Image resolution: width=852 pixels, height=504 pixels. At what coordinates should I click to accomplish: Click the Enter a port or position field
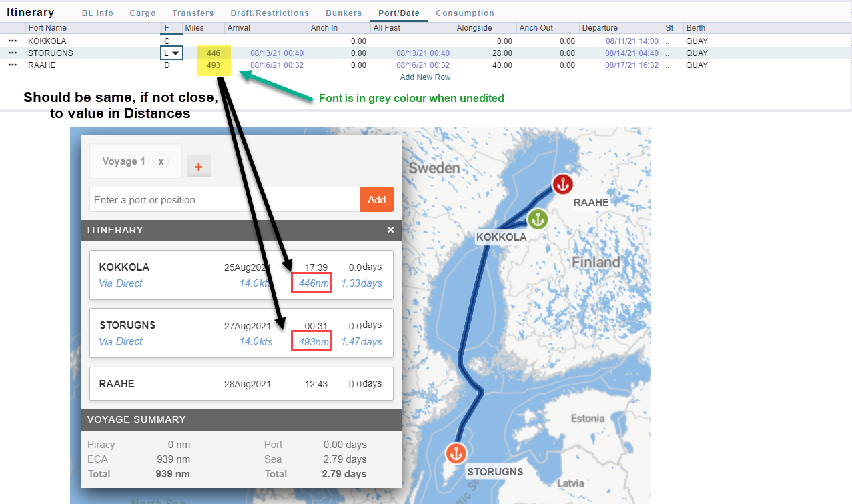[220, 199]
